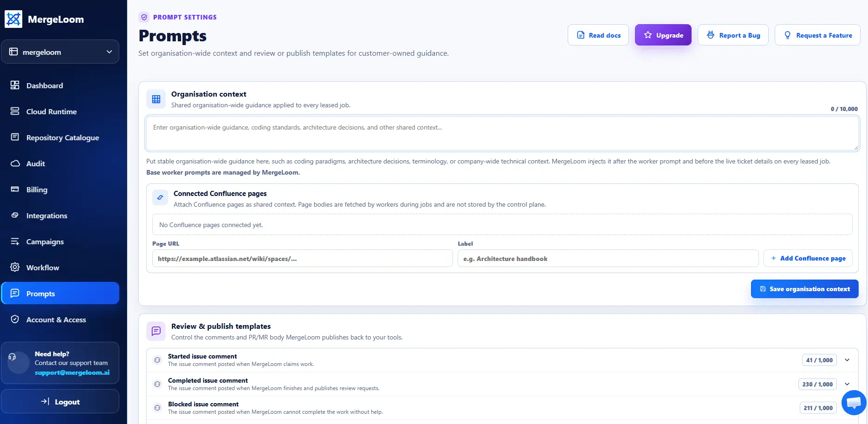Image resolution: width=868 pixels, height=424 pixels.
Task: Expand Started issue comment chevron
Action: (847, 360)
